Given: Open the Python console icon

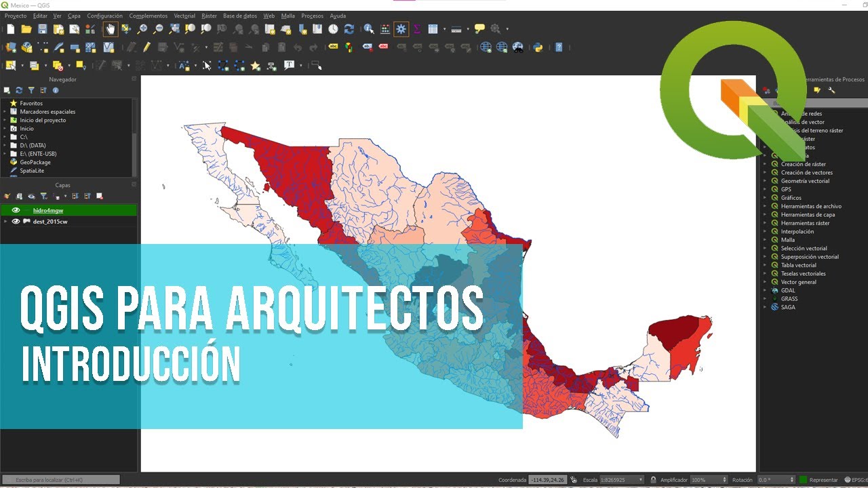Looking at the screenshot, I should point(538,47).
